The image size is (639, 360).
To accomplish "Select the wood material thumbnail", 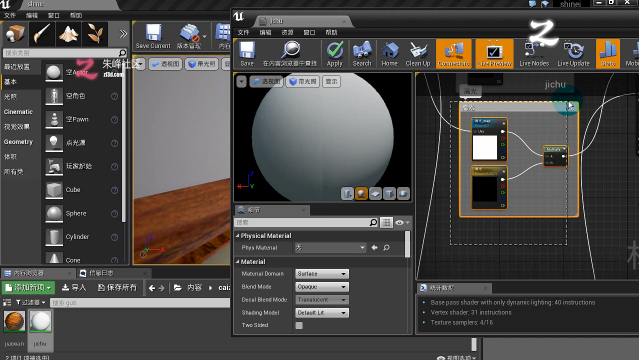I will [x=14, y=321].
